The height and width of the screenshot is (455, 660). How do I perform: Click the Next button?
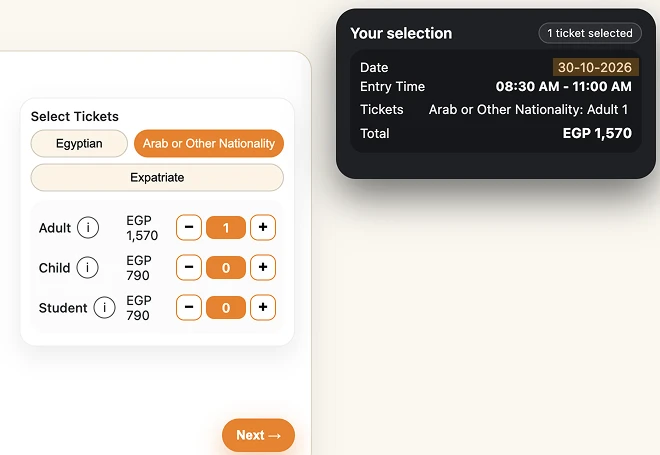click(258, 435)
